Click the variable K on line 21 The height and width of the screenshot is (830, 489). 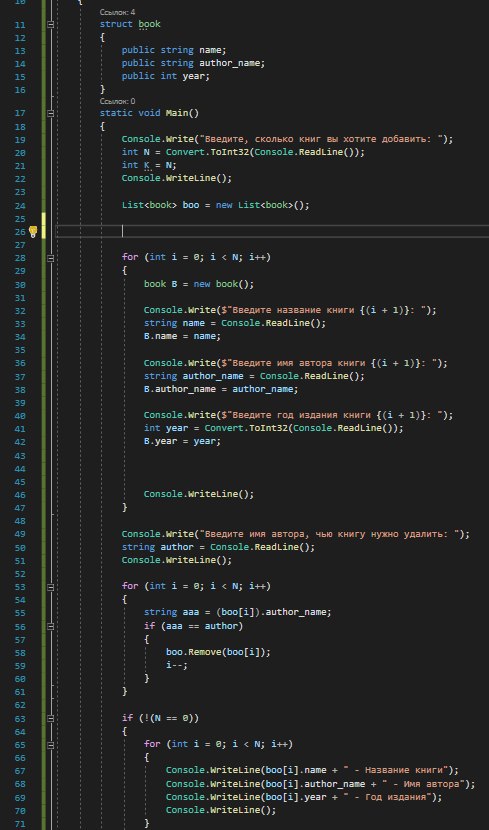coord(147,165)
